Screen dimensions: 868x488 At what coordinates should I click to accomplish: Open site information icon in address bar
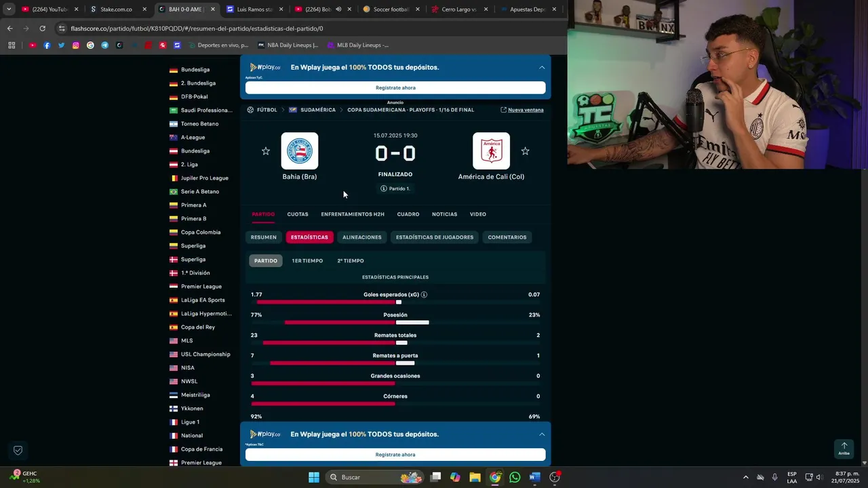pyautogui.click(x=62, y=28)
